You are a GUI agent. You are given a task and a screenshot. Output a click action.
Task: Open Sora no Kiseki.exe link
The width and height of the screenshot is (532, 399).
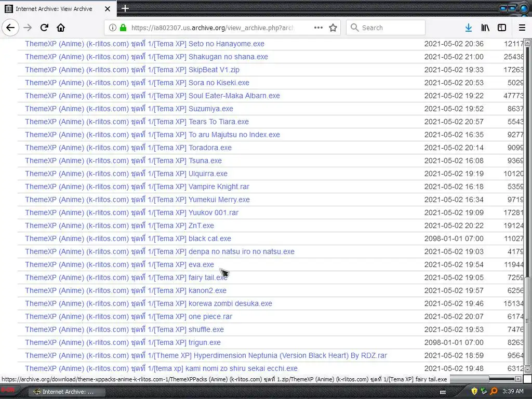[137, 83]
